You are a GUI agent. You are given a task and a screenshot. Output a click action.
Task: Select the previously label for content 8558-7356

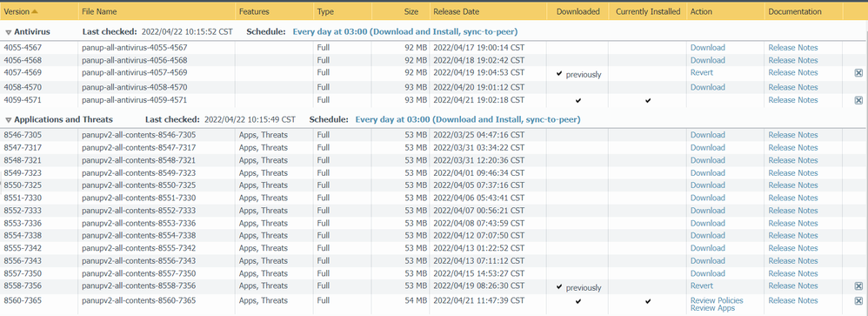(584, 288)
